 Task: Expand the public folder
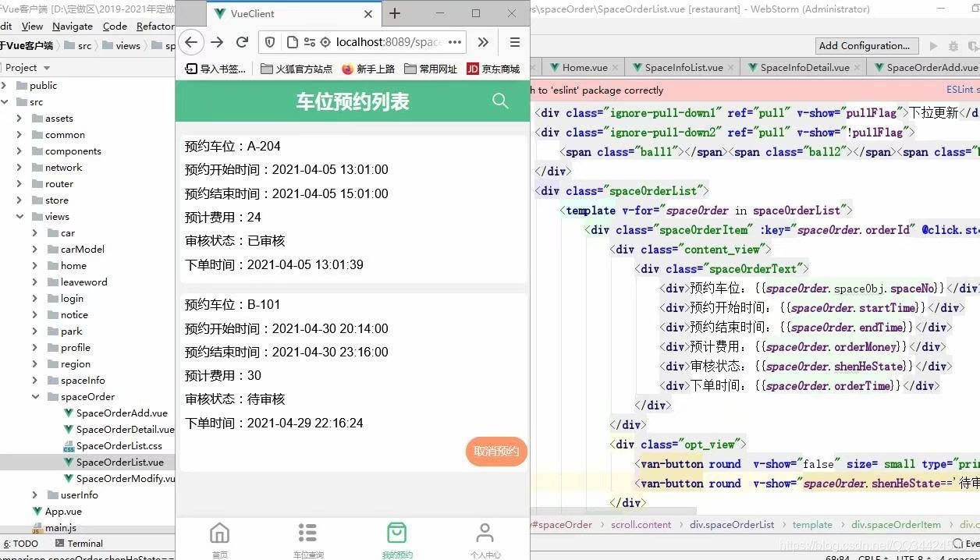pyautogui.click(x=5, y=85)
